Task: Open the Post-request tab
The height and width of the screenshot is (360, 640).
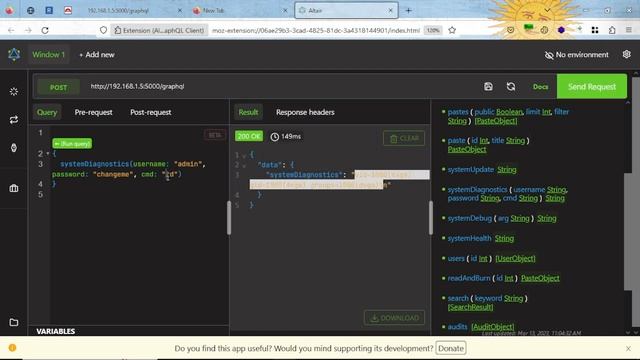Action: [x=151, y=112]
